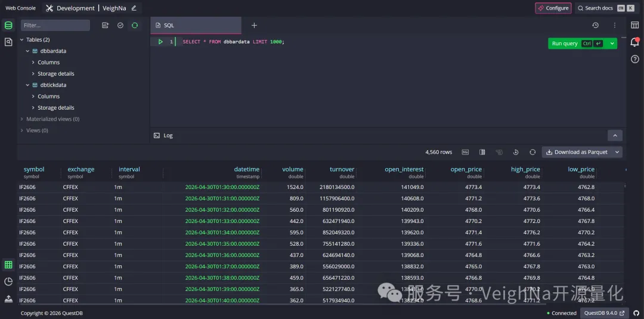Click the exchange column header

coord(81,169)
